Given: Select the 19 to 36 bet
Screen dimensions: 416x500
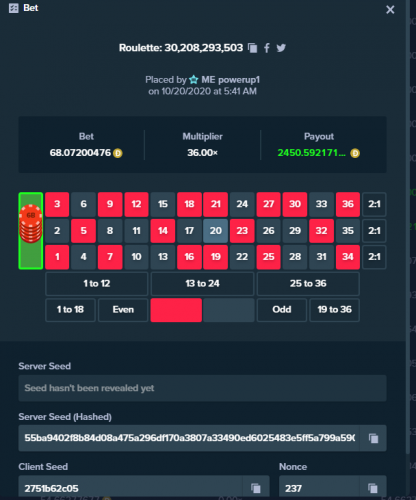Looking at the screenshot, I should click(x=335, y=310).
